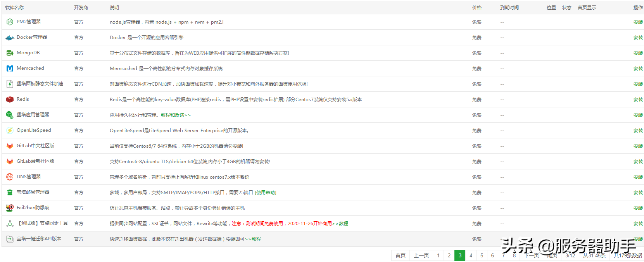Click the Fail2ban防爆破 icon
The width and height of the screenshot is (644, 262).
pos(10,208)
